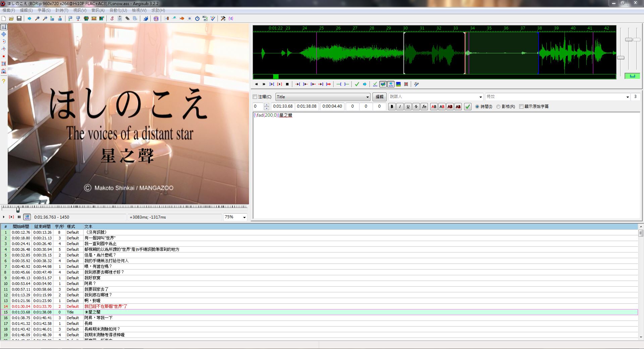Open the attachments paperclip icon
Viewport: 644px width, 349px height.
coord(128,18)
